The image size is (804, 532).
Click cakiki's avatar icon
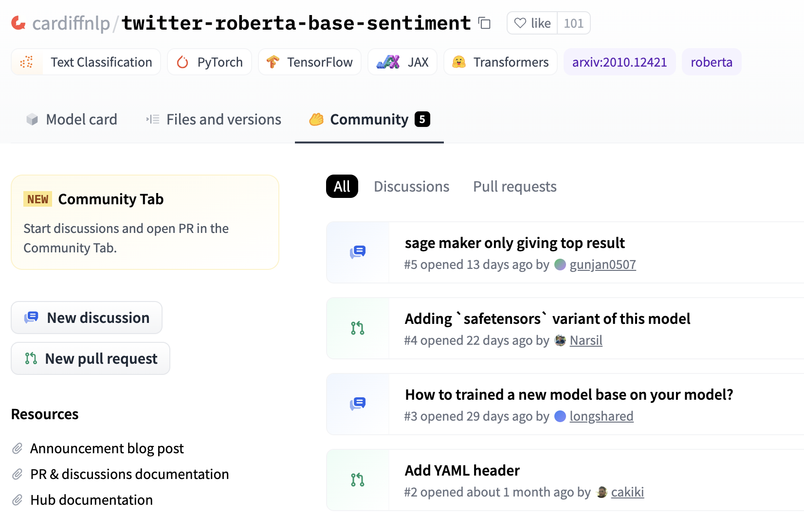point(602,492)
